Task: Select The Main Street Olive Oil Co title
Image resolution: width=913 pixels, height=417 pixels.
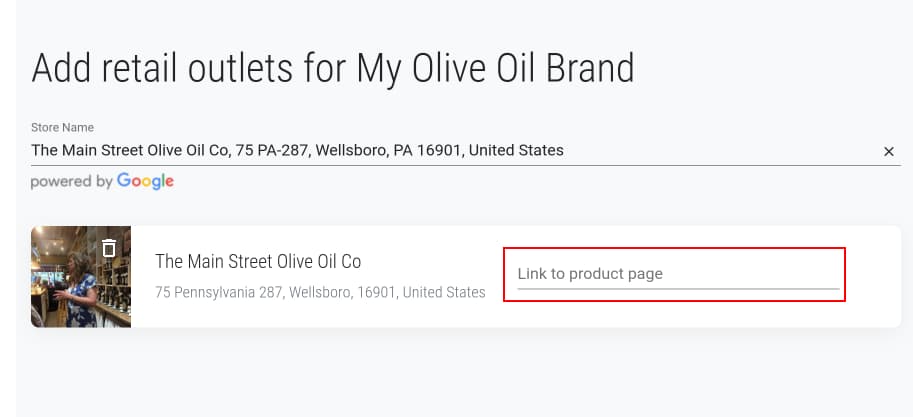Action: [x=258, y=261]
